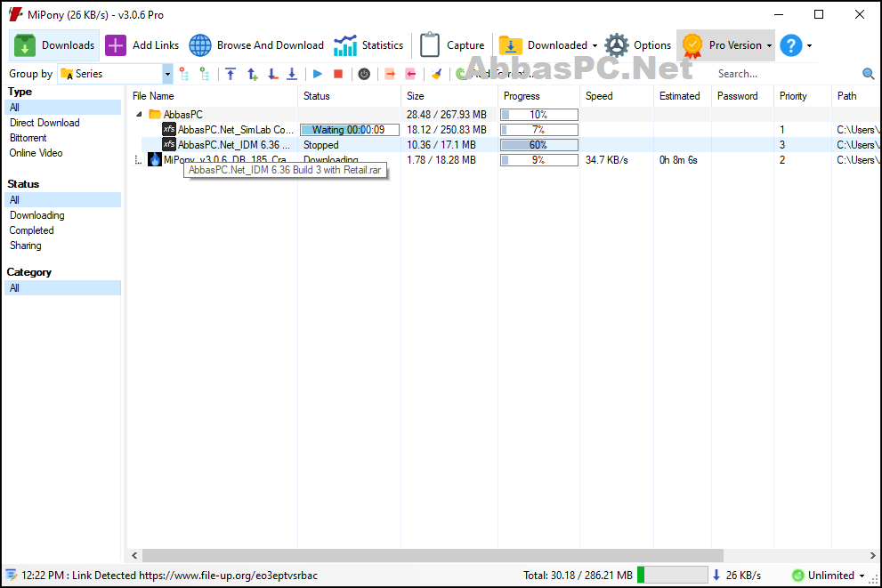Image resolution: width=882 pixels, height=588 pixels.
Task: Sort by Estimated column header
Action: coord(683,96)
